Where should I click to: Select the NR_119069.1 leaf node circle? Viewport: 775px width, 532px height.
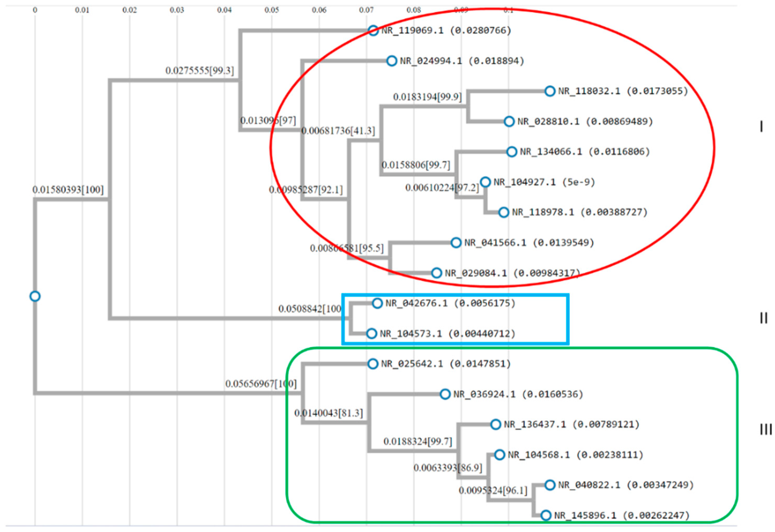click(x=373, y=31)
